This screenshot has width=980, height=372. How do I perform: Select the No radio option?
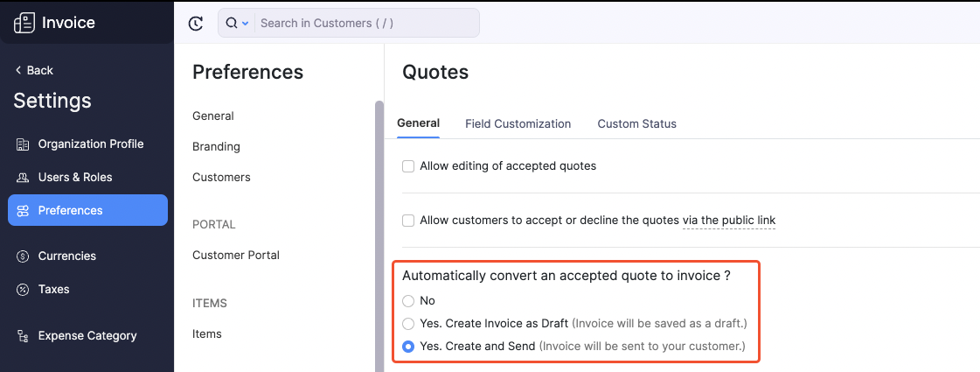click(x=408, y=301)
